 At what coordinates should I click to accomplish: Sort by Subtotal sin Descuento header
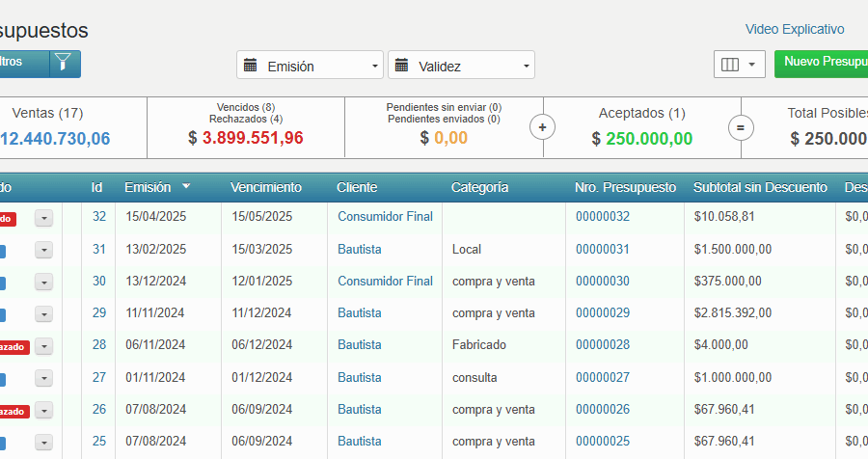point(760,187)
